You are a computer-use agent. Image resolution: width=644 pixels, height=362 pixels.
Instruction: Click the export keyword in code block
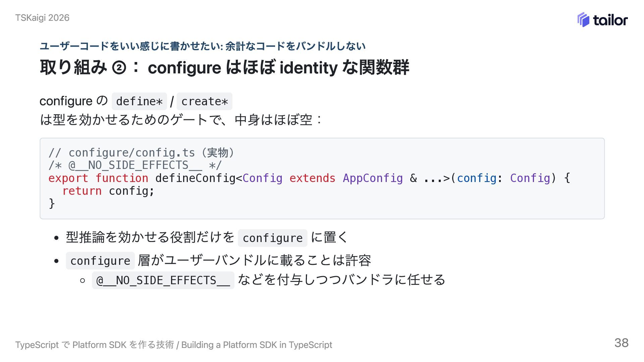pos(68,178)
